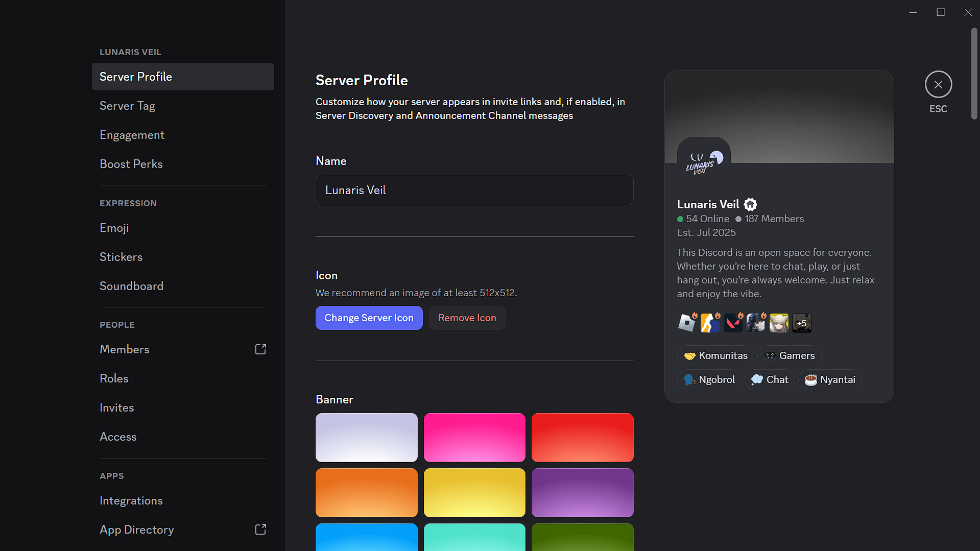Go to the Roles settings page
Image resolution: width=980 pixels, height=551 pixels.
[x=183, y=378]
